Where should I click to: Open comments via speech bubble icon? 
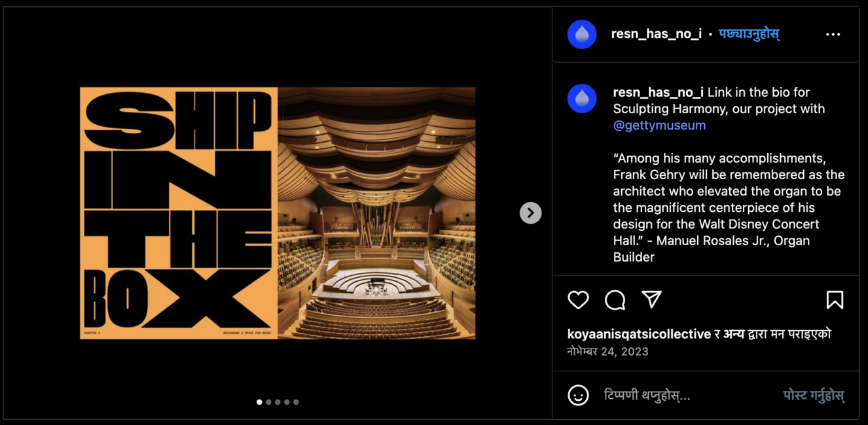615,300
